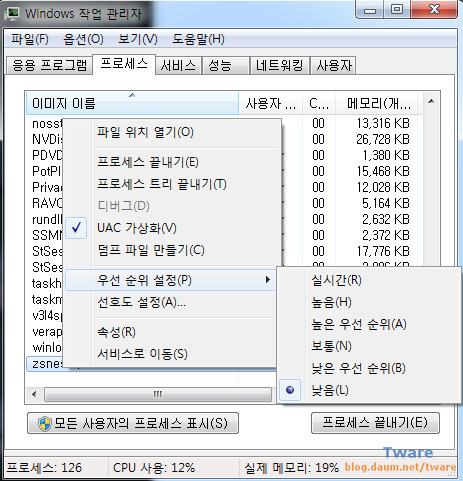The image size is (463, 481).
Task: Click memory value 17,776 KB
Action: point(383,251)
